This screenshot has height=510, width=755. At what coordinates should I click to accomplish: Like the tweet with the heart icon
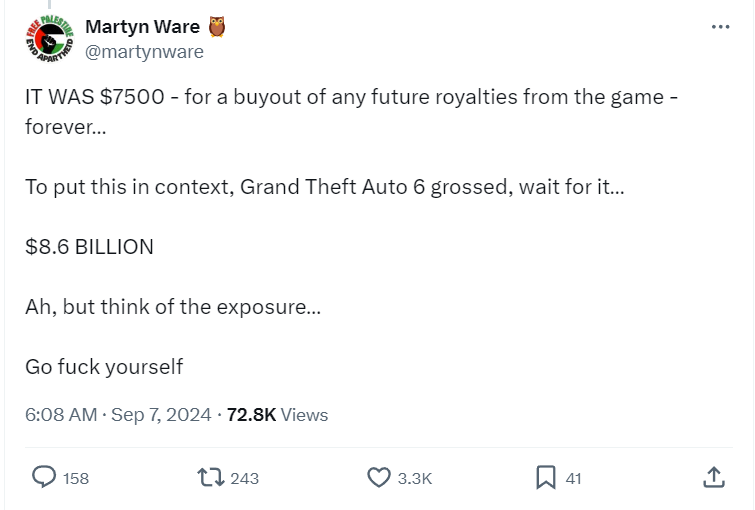click(378, 478)
